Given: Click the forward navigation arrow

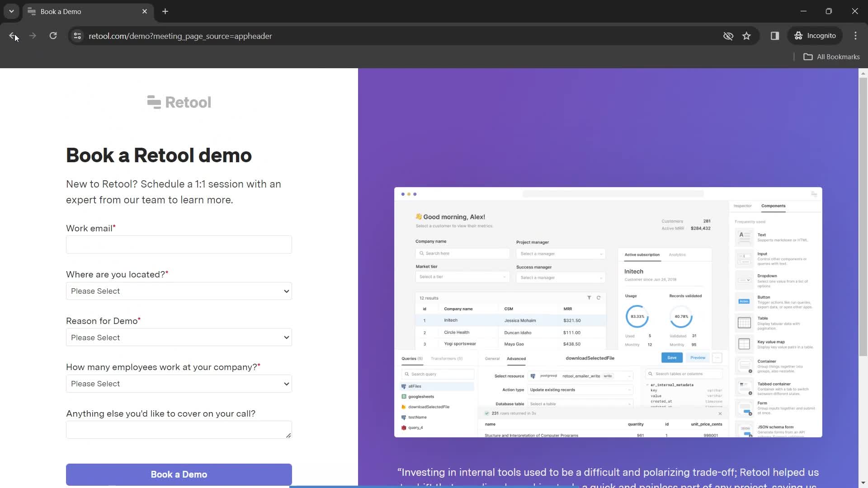Looking at the screenshot, I should (32, 36).
